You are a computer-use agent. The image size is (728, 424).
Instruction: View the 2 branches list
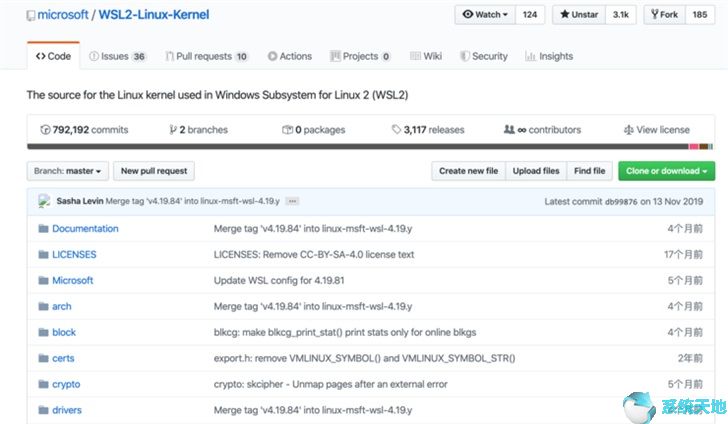(x=198, y=130)
